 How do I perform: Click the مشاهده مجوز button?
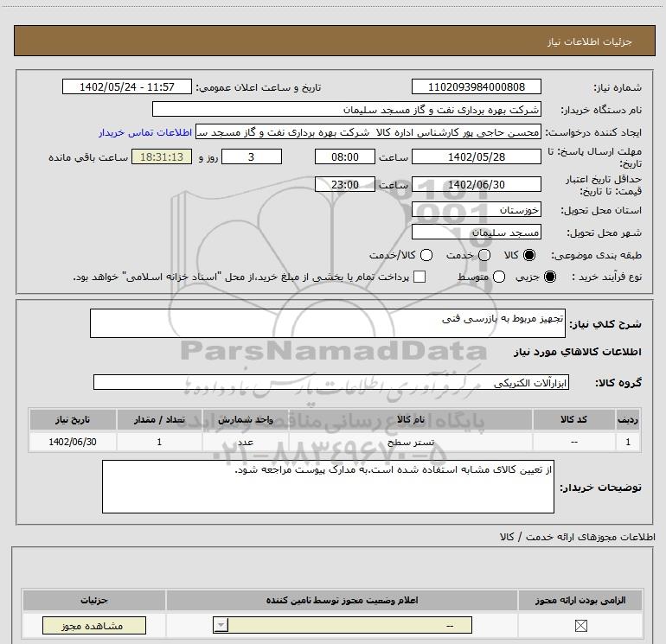pos(94,626)
